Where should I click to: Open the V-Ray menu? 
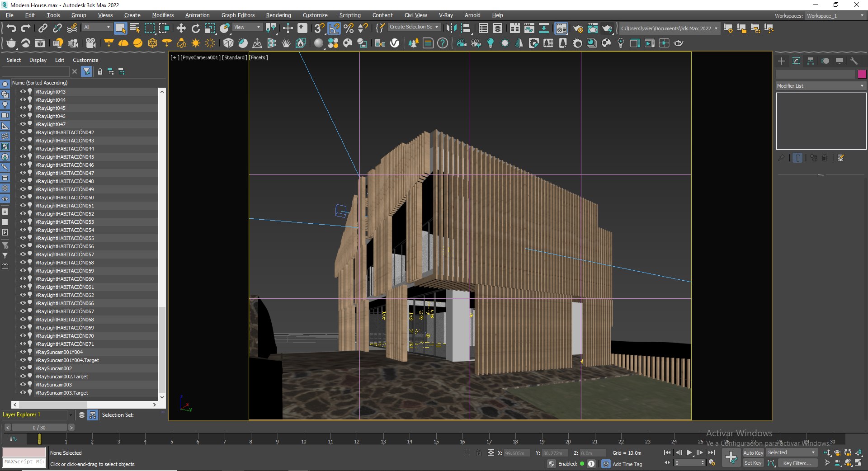445,15
